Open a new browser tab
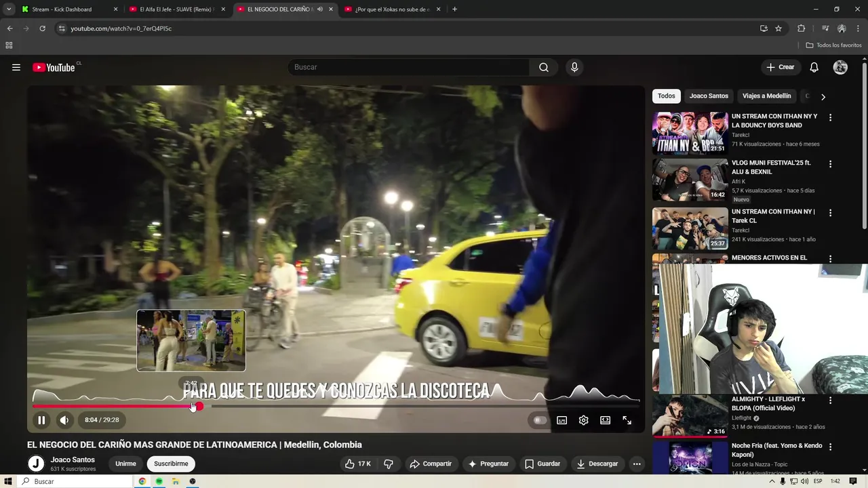 (x=454, y=9)
